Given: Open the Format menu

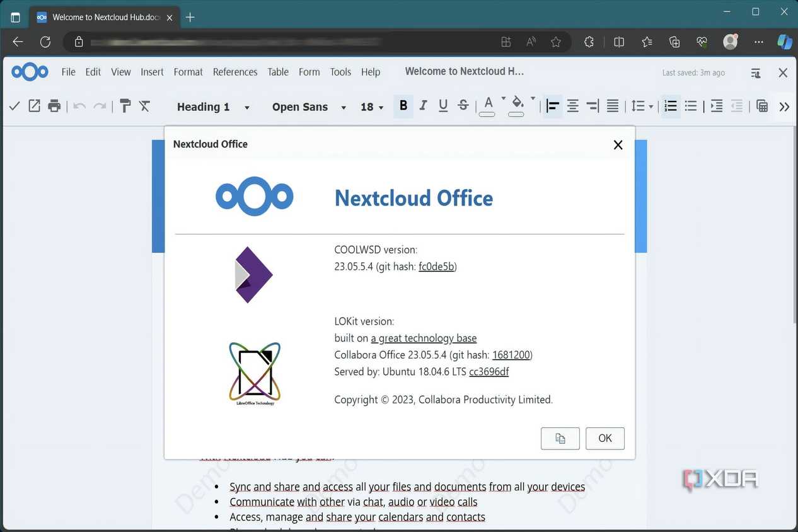Looking at the screenshot, I should click(x=188, y=72).
